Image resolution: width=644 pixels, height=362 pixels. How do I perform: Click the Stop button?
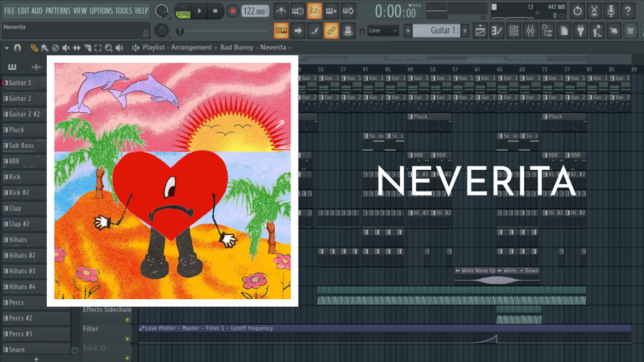coord(215,11)
